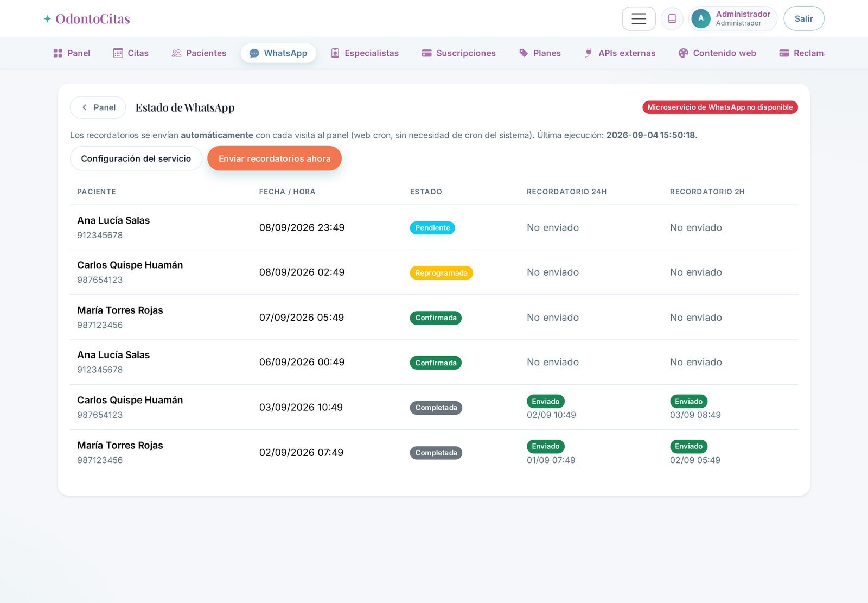The width and height of the screenshot is (868, 603).
Task: Click the Planes tag icon
Action: (524, 53)
